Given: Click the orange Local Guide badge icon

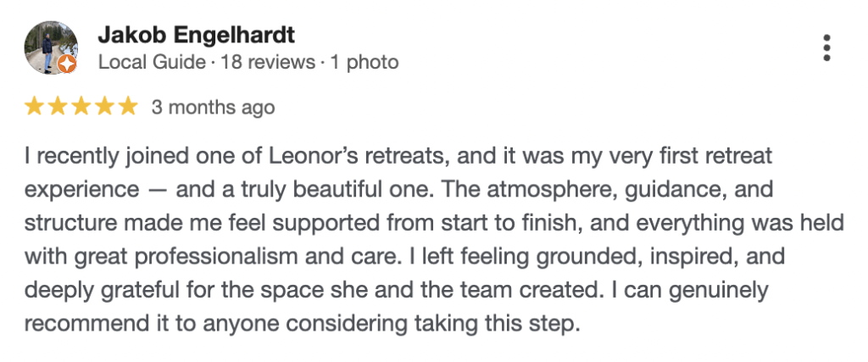Looking at the screenshot, I should [x=69, y=64].
